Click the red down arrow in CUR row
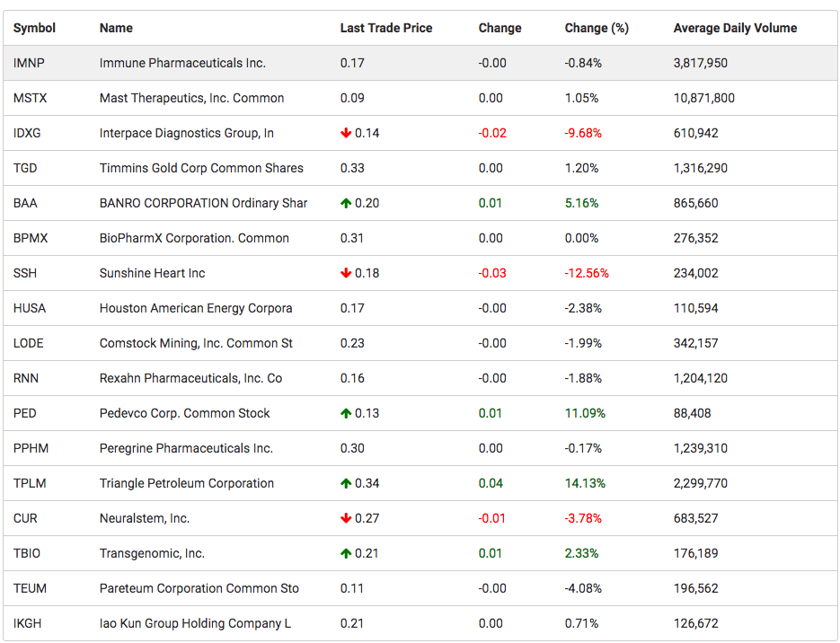Screen dimensions: 840x643 (x=346, y=518)
